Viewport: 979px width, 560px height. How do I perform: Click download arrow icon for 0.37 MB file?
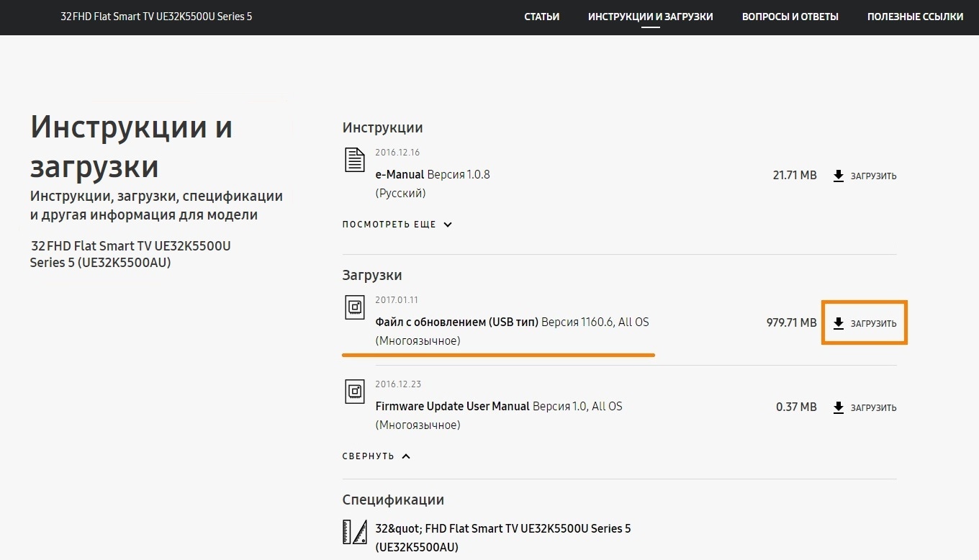point(839,407)
